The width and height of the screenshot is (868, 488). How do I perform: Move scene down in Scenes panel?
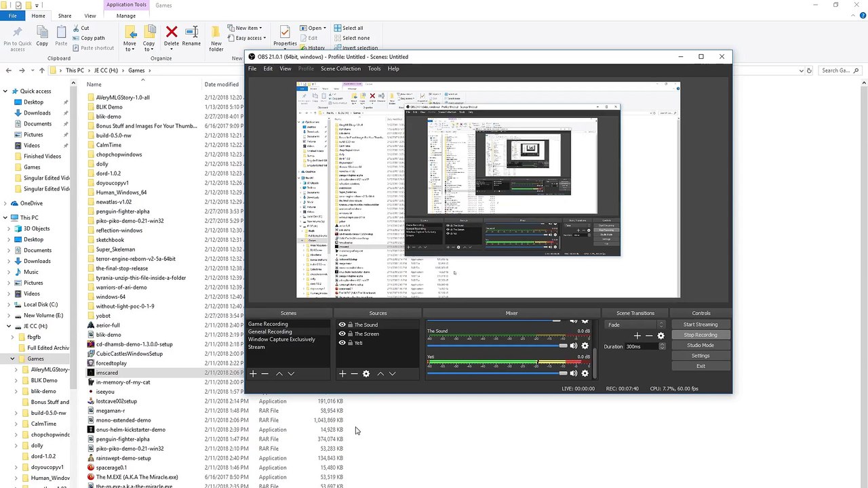point(291,373)
